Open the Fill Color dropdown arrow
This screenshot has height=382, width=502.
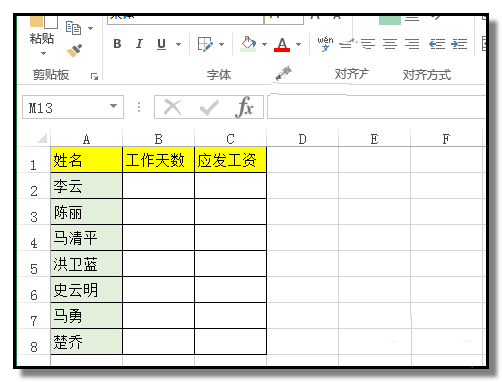264,44
